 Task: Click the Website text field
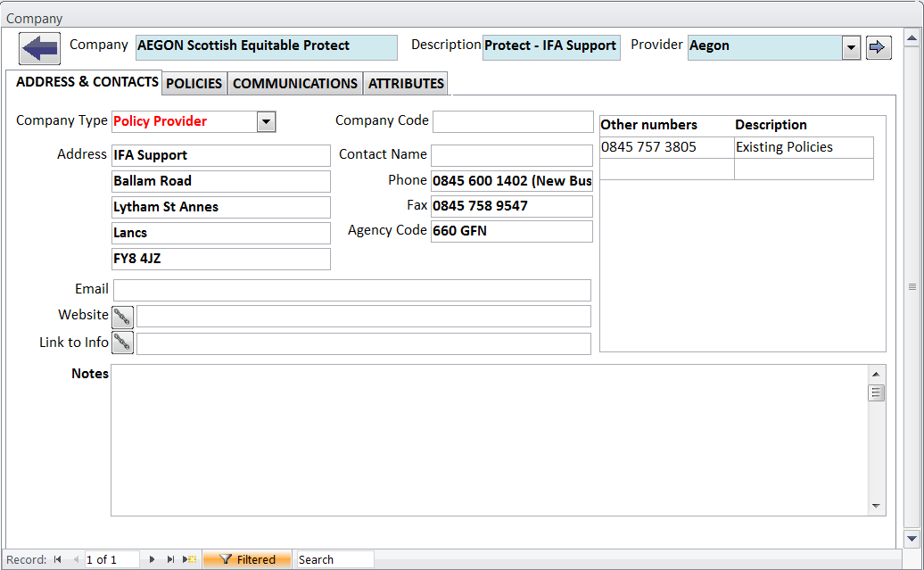click(364, 316)
